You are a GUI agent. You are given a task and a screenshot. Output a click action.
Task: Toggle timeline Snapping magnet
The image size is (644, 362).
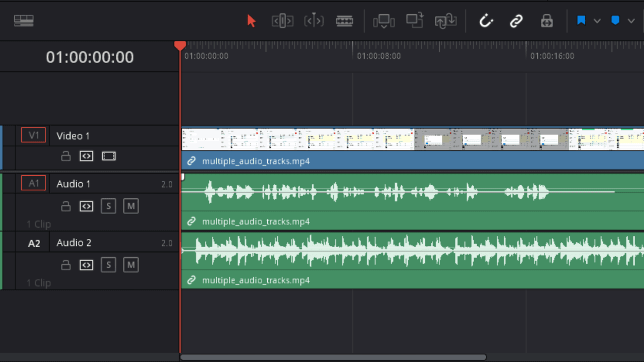coord(486,21)
